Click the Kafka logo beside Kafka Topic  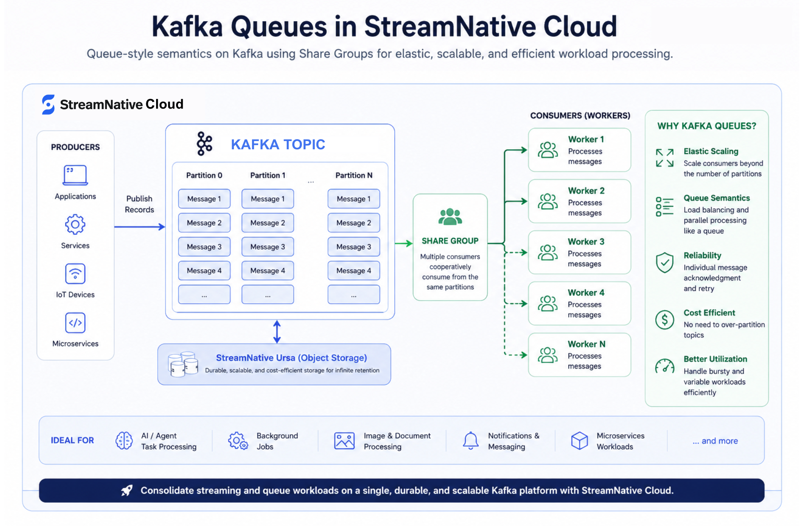pyautogui.click(x=204, y=144)
